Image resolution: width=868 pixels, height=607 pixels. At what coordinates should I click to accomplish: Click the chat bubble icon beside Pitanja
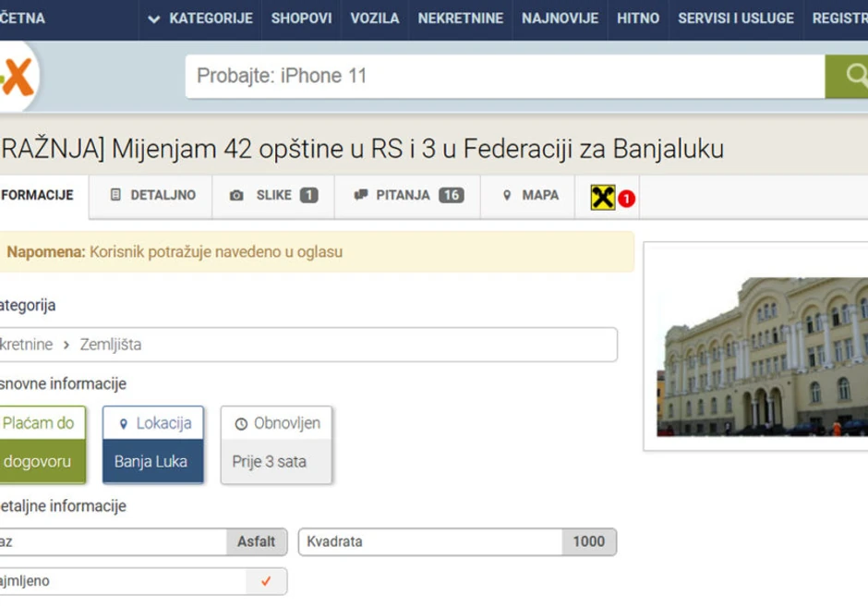[361, 195]
